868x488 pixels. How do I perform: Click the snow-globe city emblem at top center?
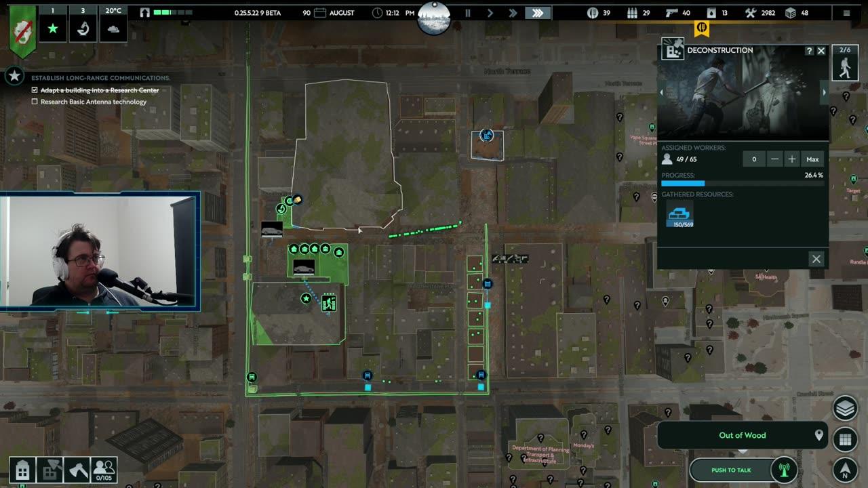pyautogui.click(x=434, y=18)
